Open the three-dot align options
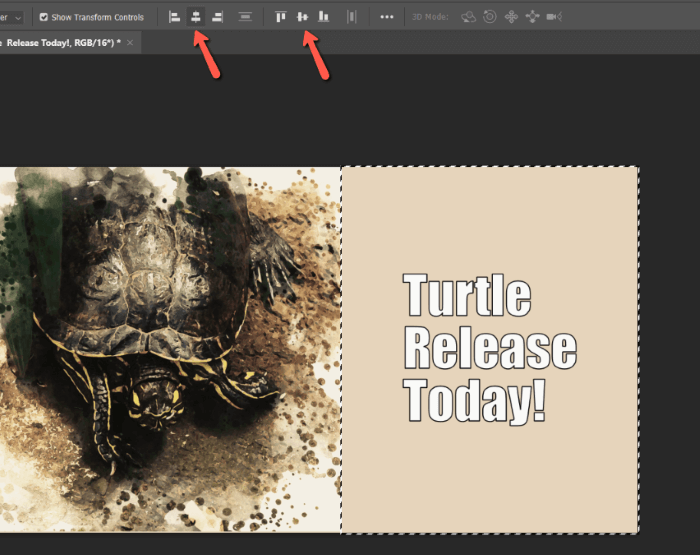Image resolution: width=700 pixels, height=555 pixels. 386,17
